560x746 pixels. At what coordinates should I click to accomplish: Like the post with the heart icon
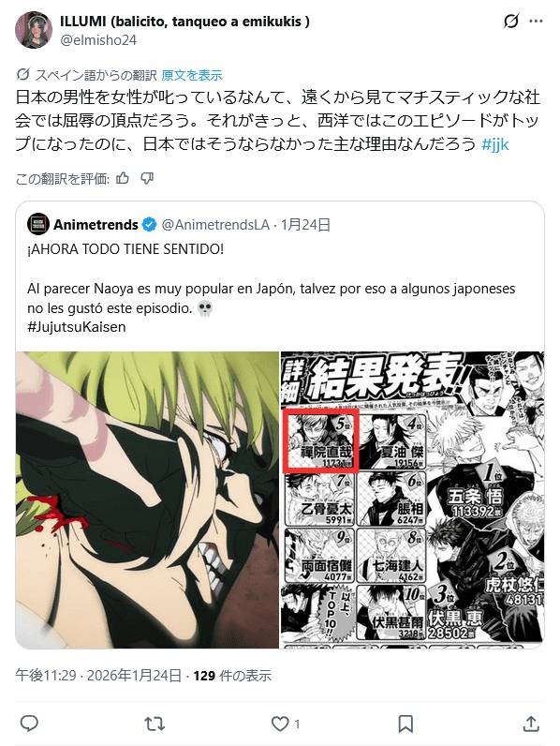tap(280, 724)
